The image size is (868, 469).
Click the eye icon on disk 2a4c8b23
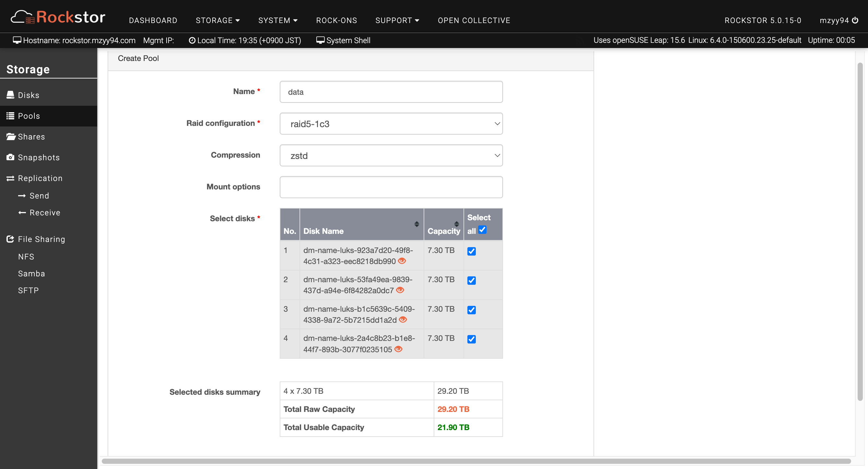click(398, 349)
